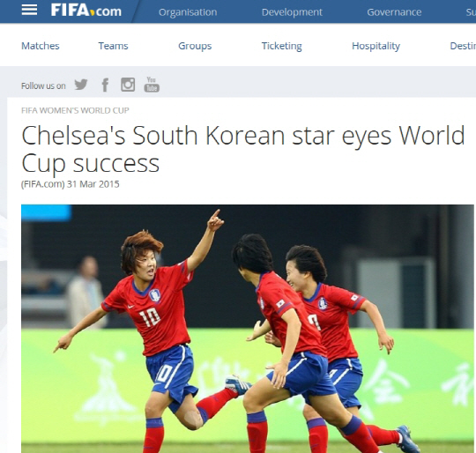Go to the Groups section
The height and width of the screenshot is (453, 476).
click(195, 46)
